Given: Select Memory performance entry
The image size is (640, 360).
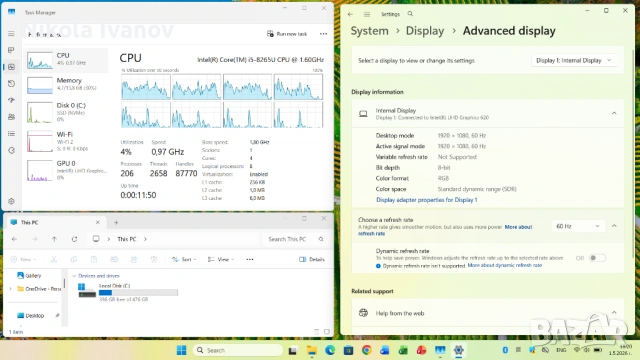Looking at the screenshot, I should [x=66, y=85].
